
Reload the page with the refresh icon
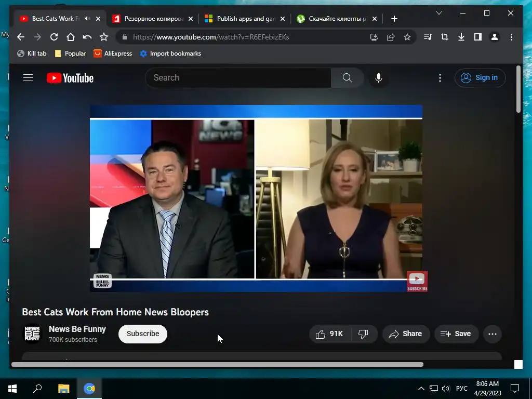tap(54, 37)
